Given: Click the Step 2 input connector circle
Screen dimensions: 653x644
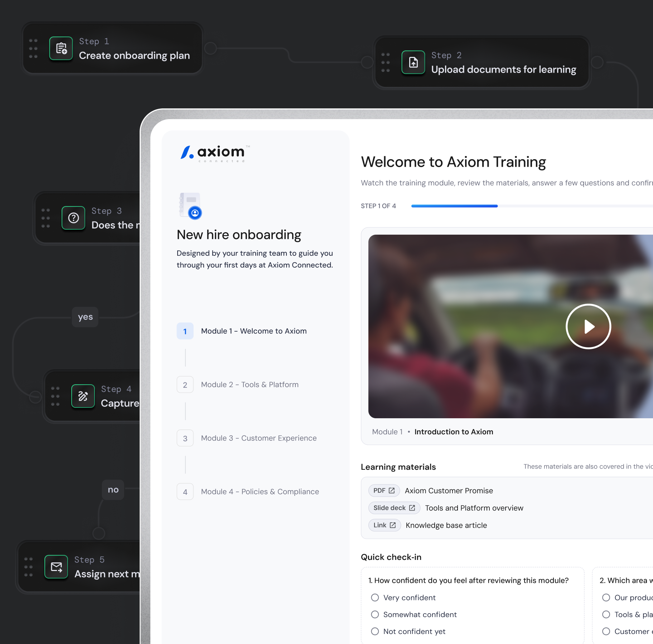Looking at the screenshot, I should 367,62.
